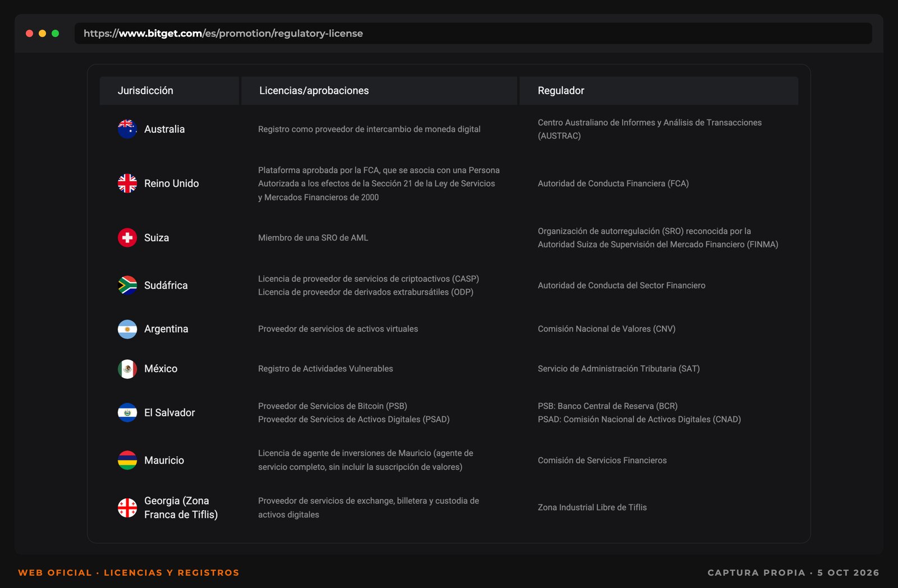Select the Argentina country name
The image size is (898, 588).
coord(166,329)
